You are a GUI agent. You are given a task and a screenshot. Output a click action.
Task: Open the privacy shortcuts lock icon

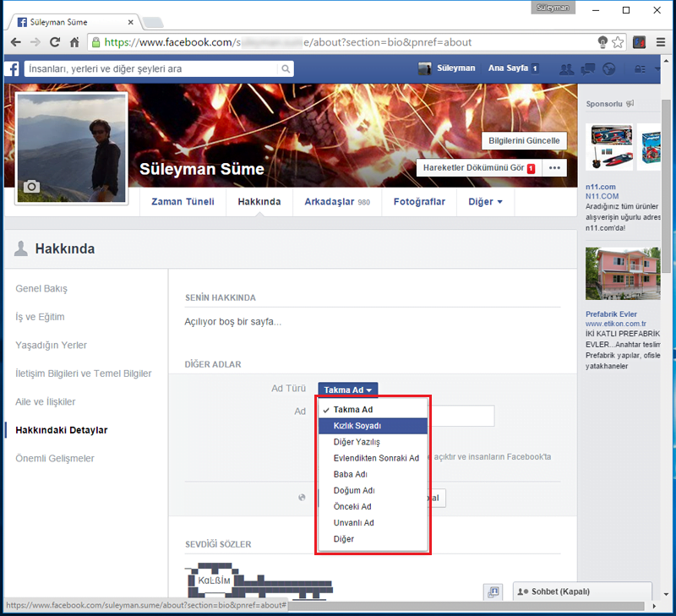[638, 68]
